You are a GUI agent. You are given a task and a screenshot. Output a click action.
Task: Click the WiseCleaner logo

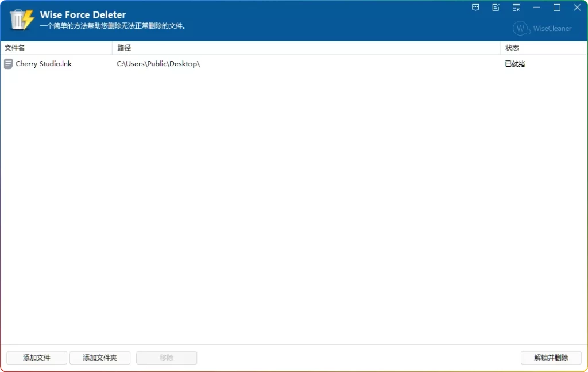tap(543, 28)
